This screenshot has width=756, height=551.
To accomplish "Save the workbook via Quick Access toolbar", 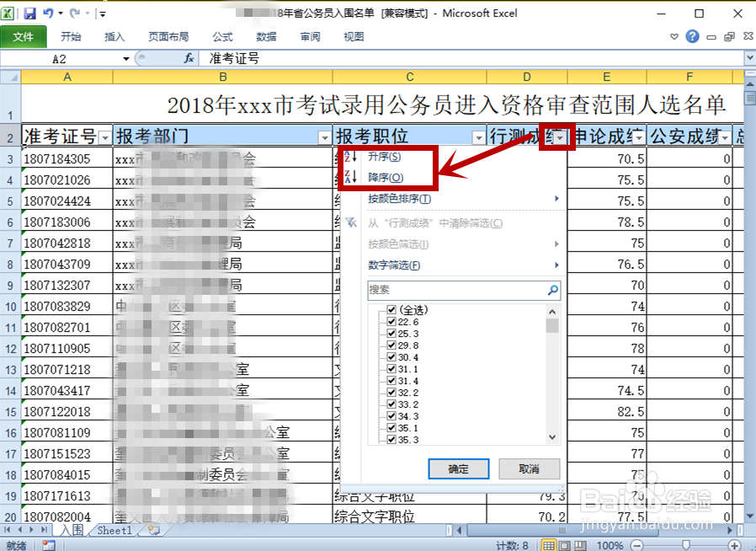I will pyautogui.click(x=31, y=13).
